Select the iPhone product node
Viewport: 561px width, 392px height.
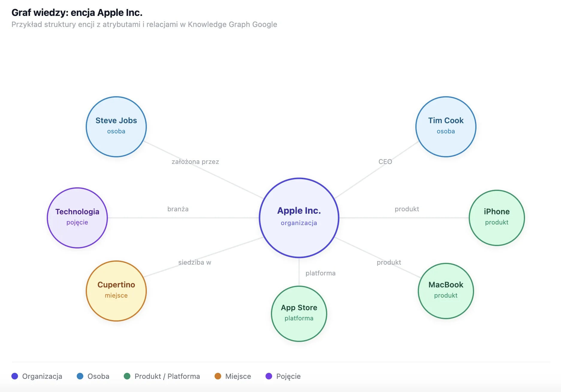click(497, 218)
